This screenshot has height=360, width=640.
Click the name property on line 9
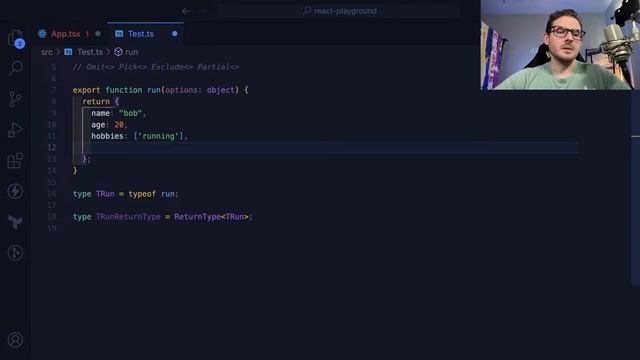pyautogui.click(x=100, y=113)
